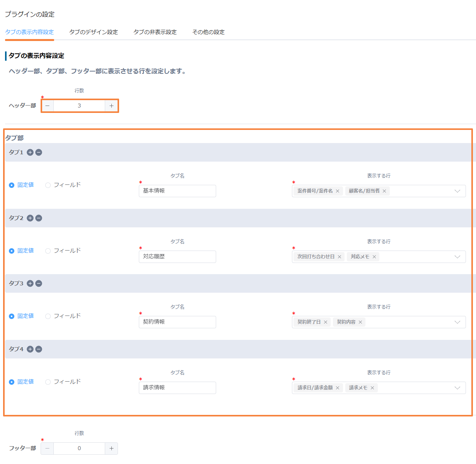Edit the 対応履歴 tab name field
Viewport: 476px width, 464px height.
[177, 257]
